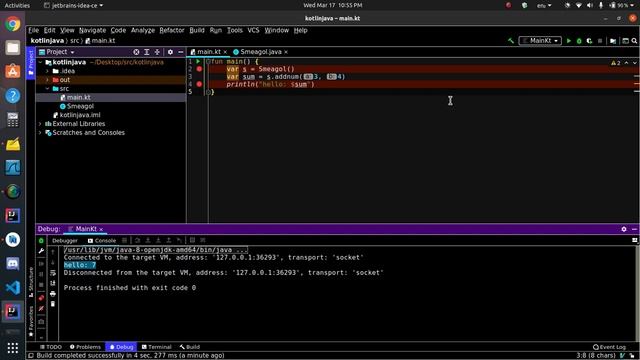The height and width of the screenshot is (360, 640).
Task: Expand Scratches and Consoles node
Action: pos(40,133)
